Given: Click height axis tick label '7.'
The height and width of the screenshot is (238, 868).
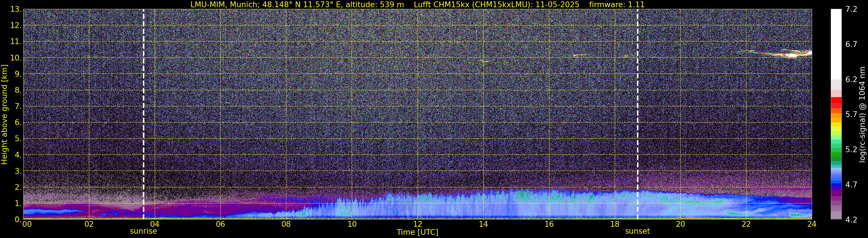Looking at the screenshot, I should tap(18, 107).
